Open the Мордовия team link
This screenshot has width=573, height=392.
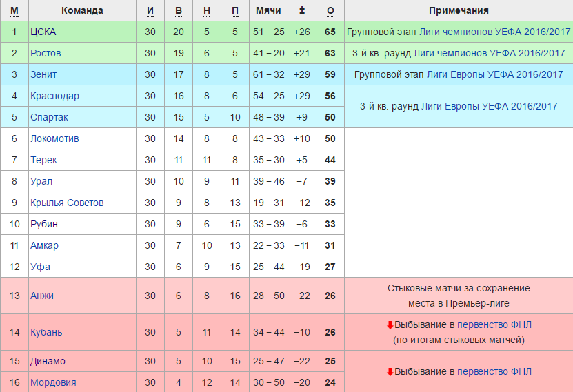pyautogui.click(x=53, y=382)
